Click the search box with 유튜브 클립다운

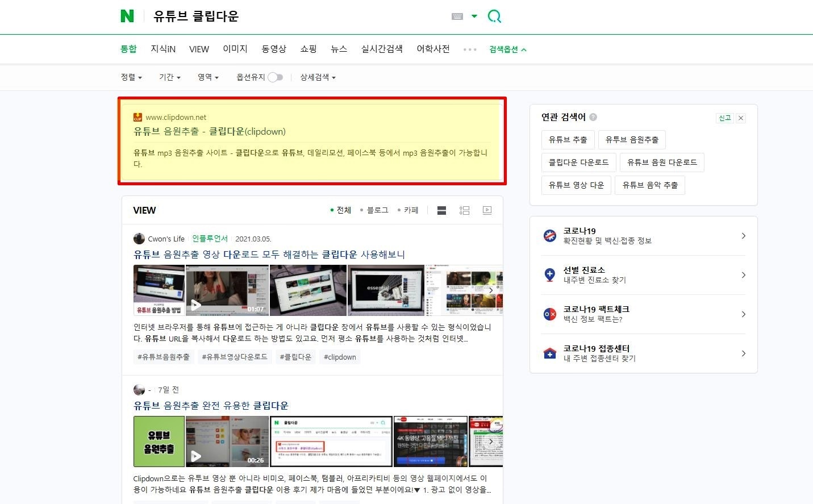tap(295, 16)
